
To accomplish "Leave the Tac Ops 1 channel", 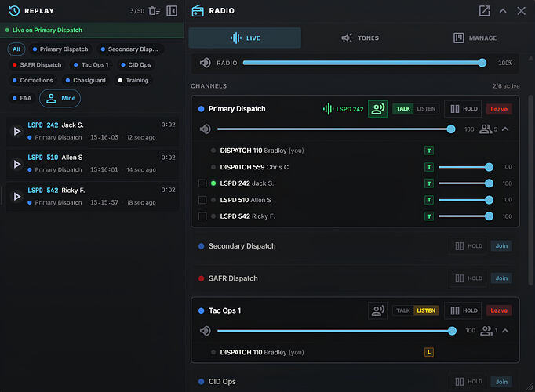I will pyautogui.click(x=499, y=310).
